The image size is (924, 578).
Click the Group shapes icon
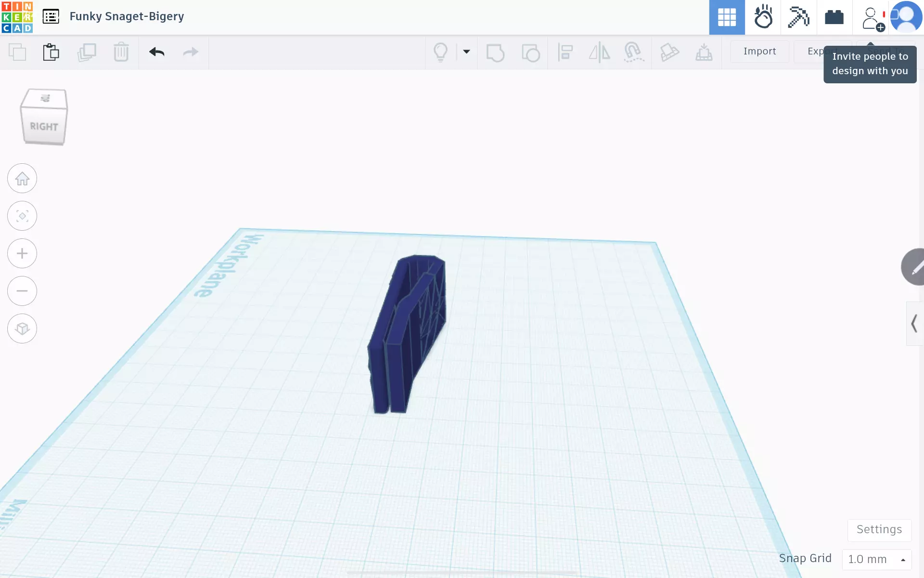(x=495, y=53)
